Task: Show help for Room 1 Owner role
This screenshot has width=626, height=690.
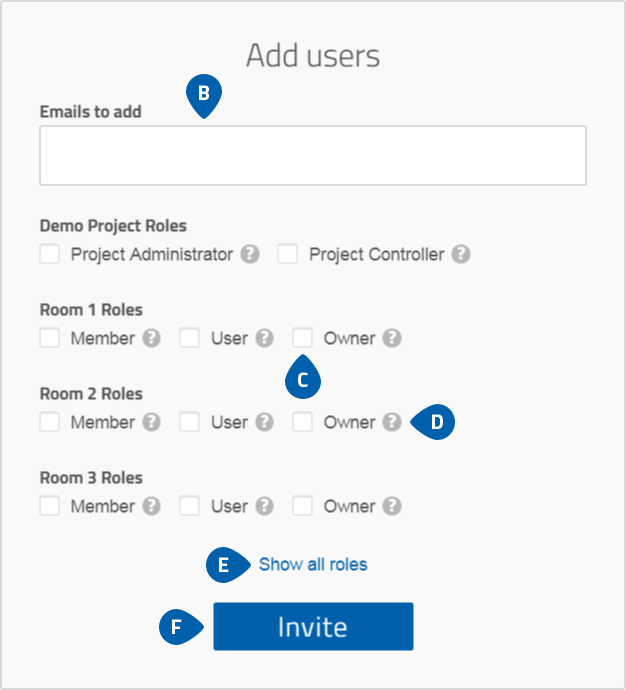Action: pos(392,338)
